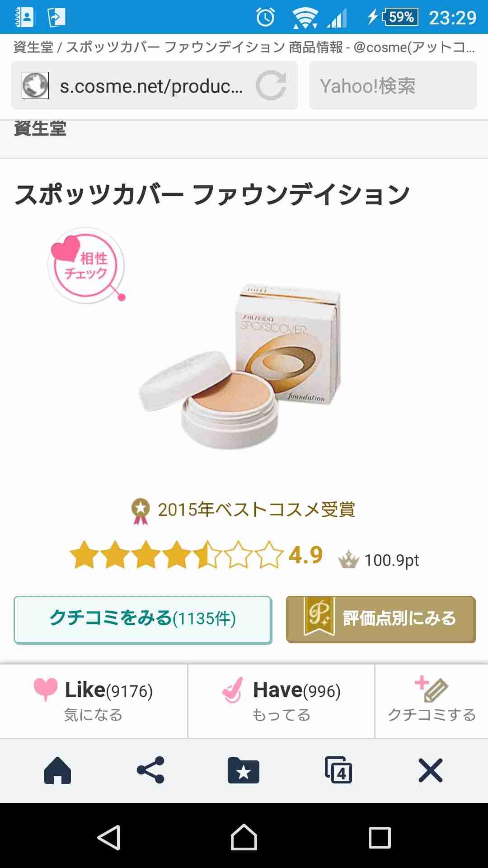Tap the Android back navigation button
This screenshot has width=488, height=868.
click(x=109, y=838)
